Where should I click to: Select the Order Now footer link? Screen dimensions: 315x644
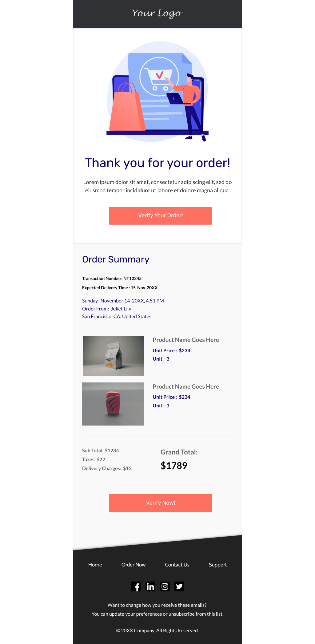click(133, 565)
